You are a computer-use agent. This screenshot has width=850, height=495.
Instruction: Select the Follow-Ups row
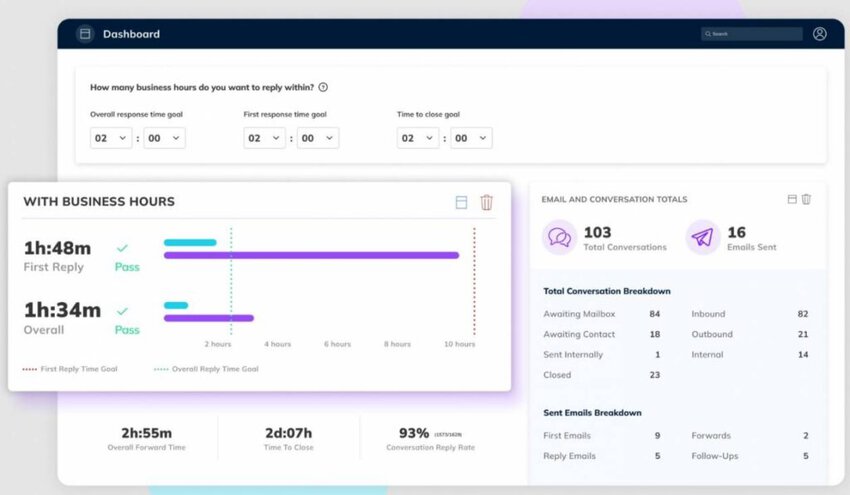tap(750, 456)
